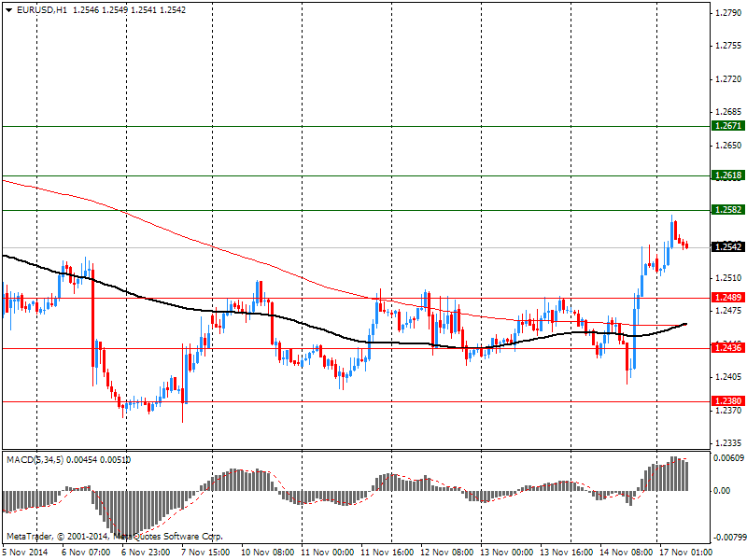Select the 1.2618 green level price label
The height and width of the screenshot is (560, 747).
(x=728, y=175)
